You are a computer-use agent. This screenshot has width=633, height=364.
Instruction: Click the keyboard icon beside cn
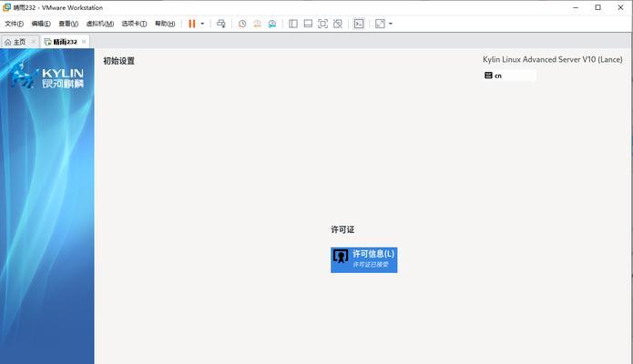tap(488, 75)
